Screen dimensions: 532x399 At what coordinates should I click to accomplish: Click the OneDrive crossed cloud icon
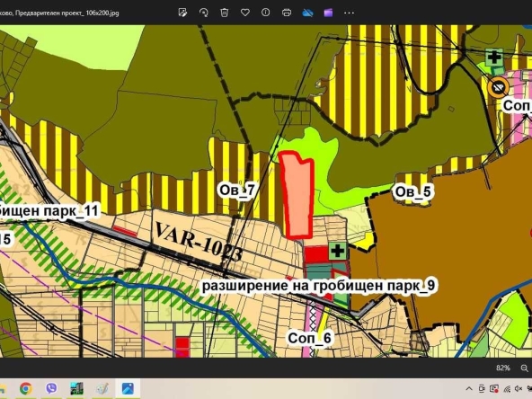(x=307, y=13)
